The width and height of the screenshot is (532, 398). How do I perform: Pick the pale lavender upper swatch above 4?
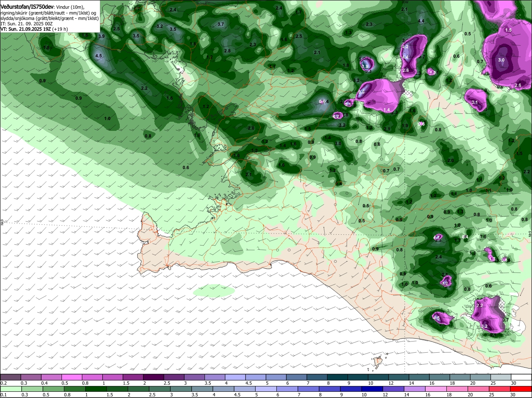point(235,377)
